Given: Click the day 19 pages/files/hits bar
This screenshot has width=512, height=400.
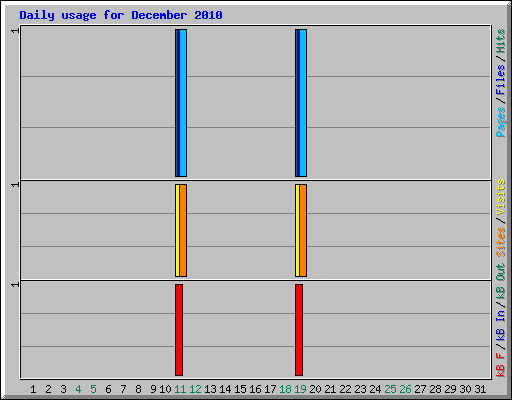Looking at the screenshot, I should point(301,103).
